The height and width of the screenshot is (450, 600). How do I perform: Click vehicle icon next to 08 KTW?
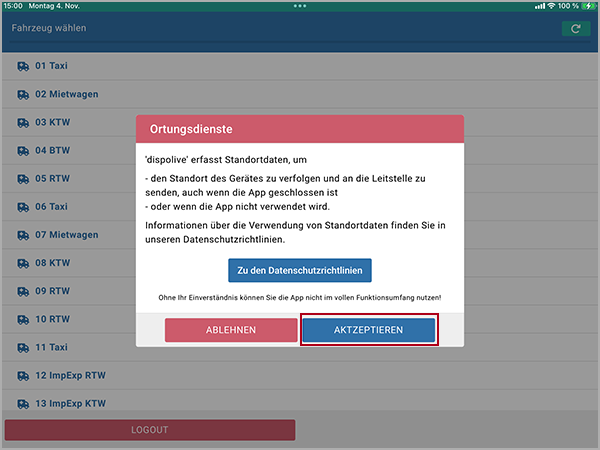(23, 263)
